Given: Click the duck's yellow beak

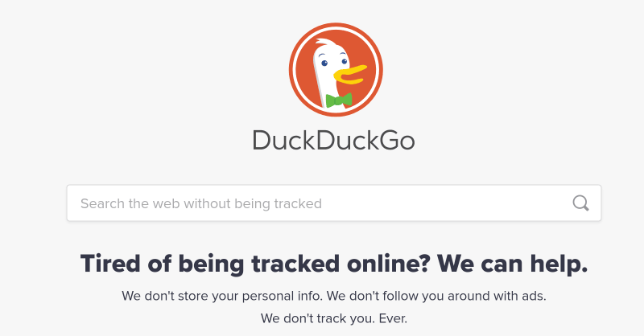Looking at the screenshot, I should 350,75.
